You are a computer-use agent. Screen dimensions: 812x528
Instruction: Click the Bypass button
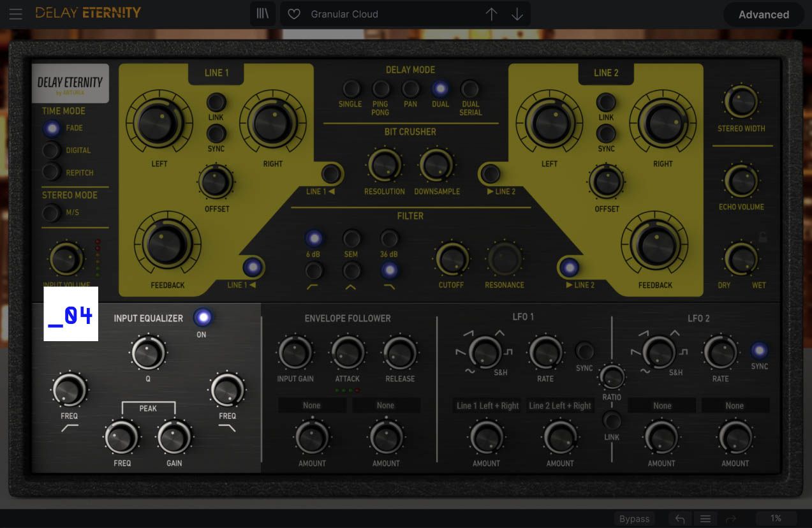634,519
